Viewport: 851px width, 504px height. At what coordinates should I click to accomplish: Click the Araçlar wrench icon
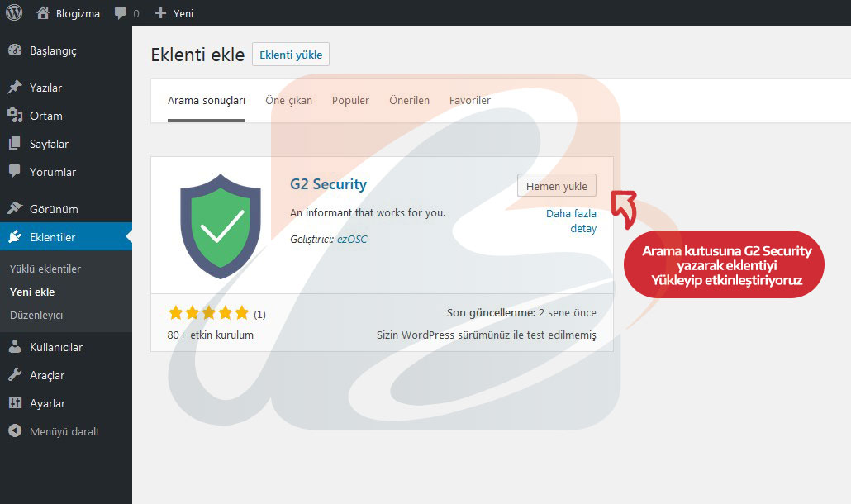15,375
